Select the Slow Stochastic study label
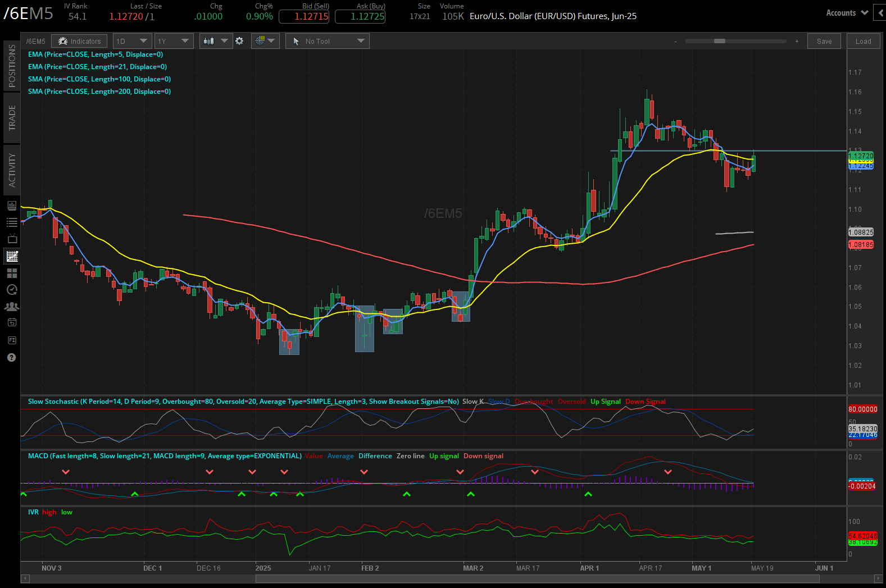Screen dimensions: 886x588 (243, 402)
